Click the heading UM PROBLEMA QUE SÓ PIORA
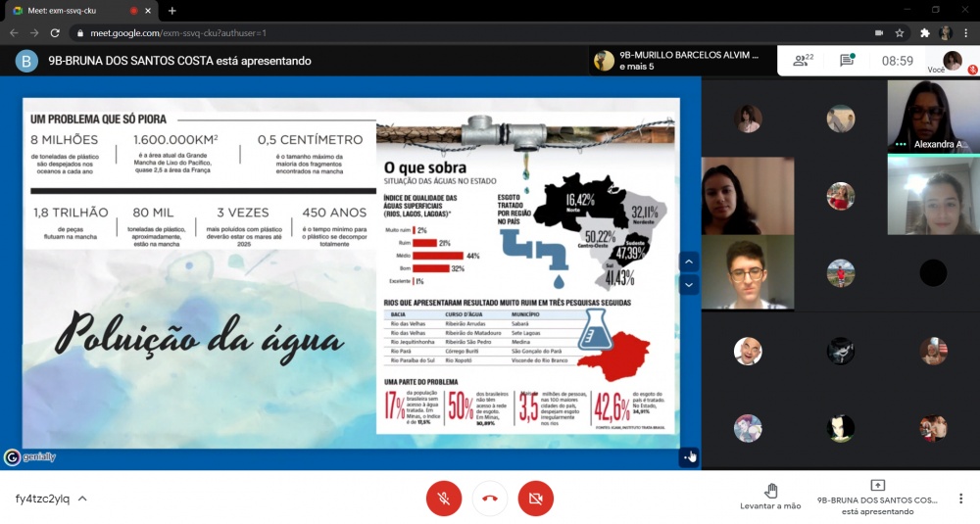This screenshot has width=980, height=524. click(98, 119)
